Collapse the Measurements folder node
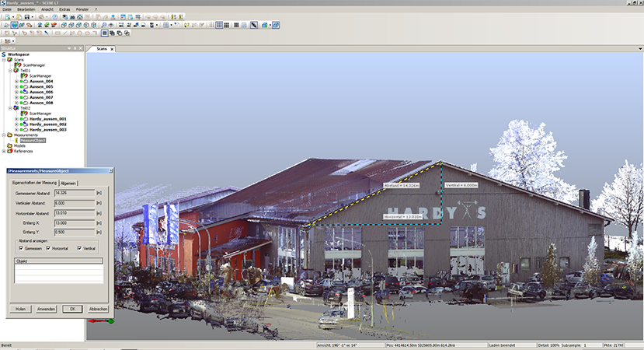 (4, 135)
